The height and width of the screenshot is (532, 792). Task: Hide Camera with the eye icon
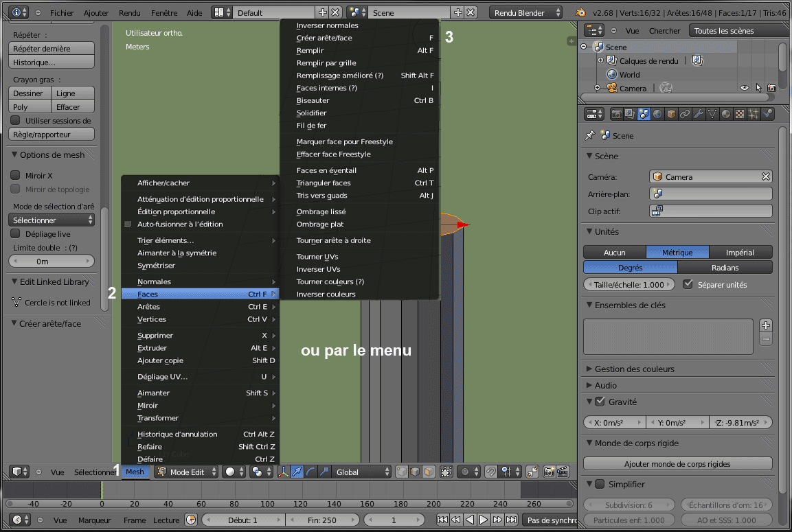click(x=745, y=88)
